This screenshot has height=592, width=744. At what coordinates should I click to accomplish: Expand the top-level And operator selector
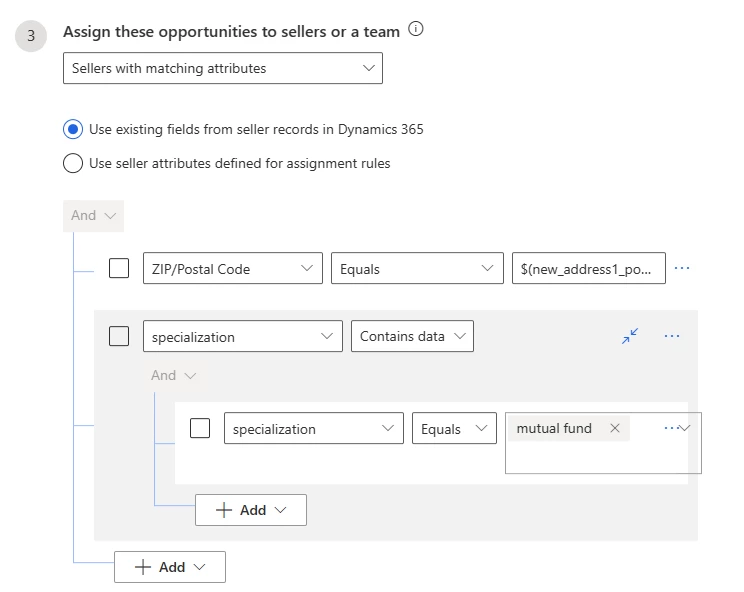(93, 215)
